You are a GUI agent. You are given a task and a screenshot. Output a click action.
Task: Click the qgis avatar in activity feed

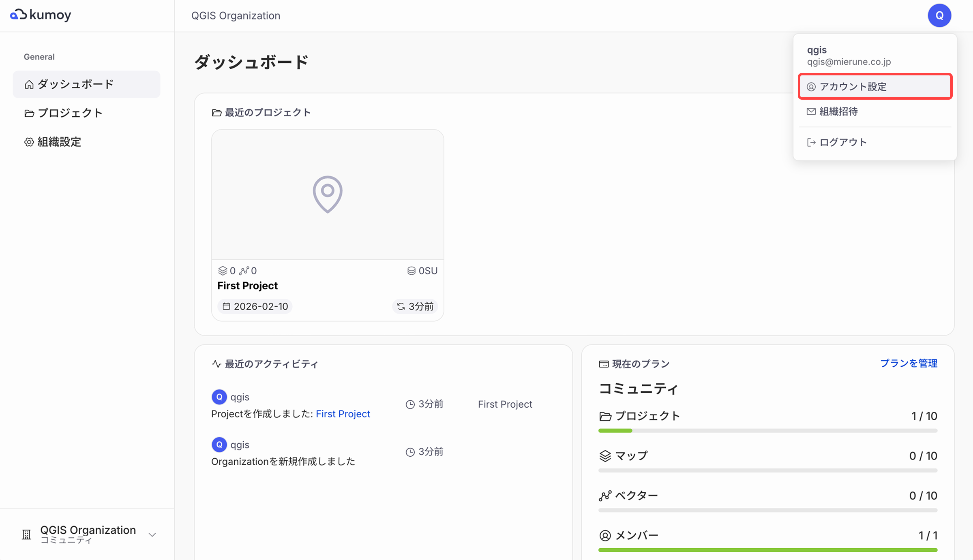[219, 396]
